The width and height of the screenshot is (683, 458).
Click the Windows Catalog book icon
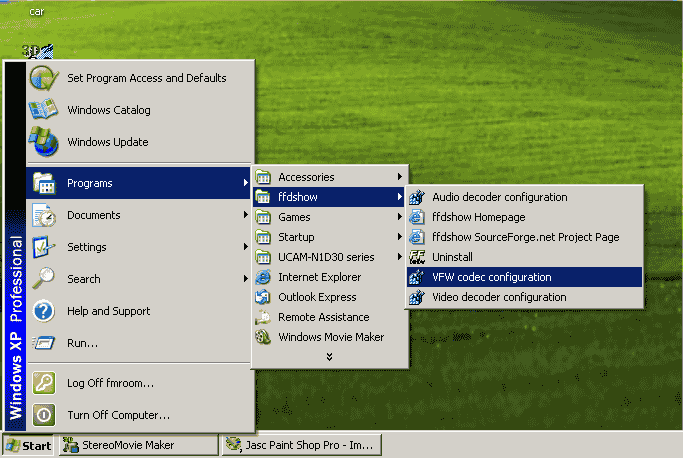coord(43,109)
